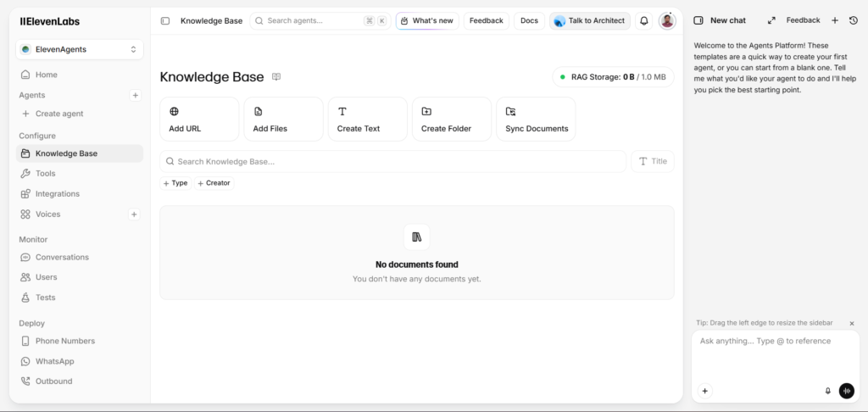
Task: Start voice mode with the waveform button
Action: click(x=847, y=391)
